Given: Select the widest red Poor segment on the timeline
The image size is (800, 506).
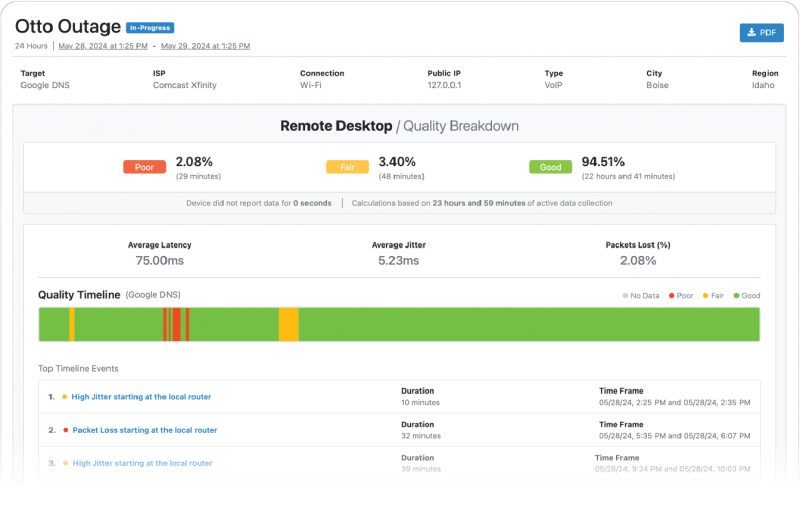Looking at the screenshot, I should [x=177, y=324].
